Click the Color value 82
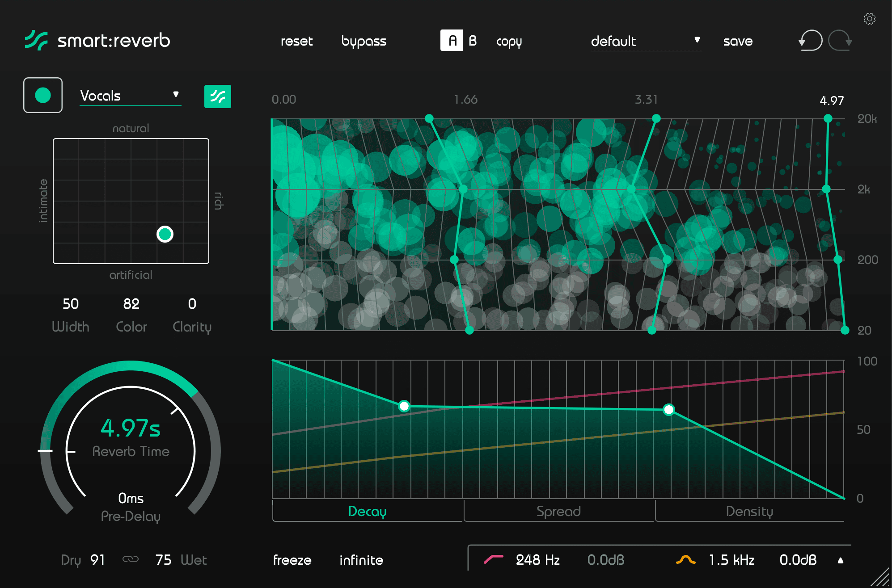892x588 pixels. click(131, 304)
